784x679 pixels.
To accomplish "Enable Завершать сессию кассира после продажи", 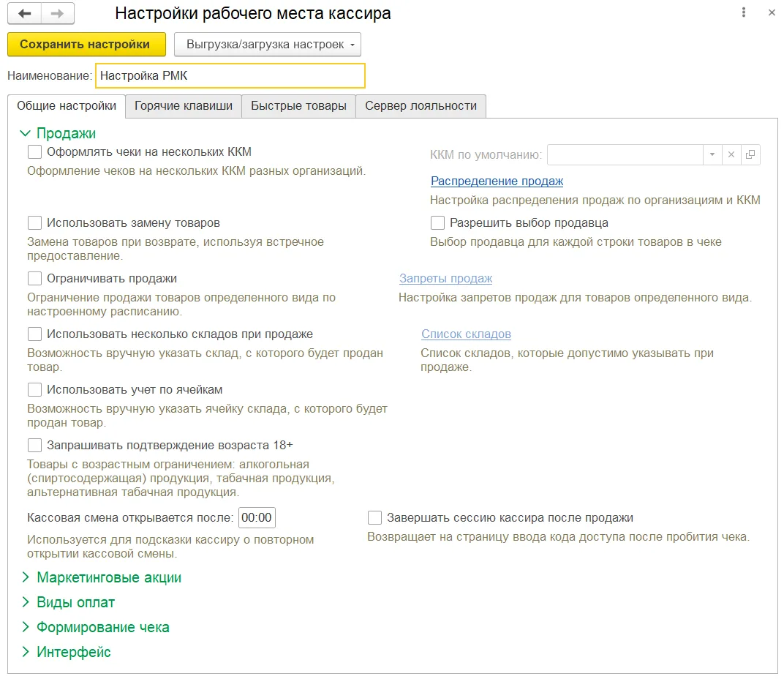I will pos(374,517).
